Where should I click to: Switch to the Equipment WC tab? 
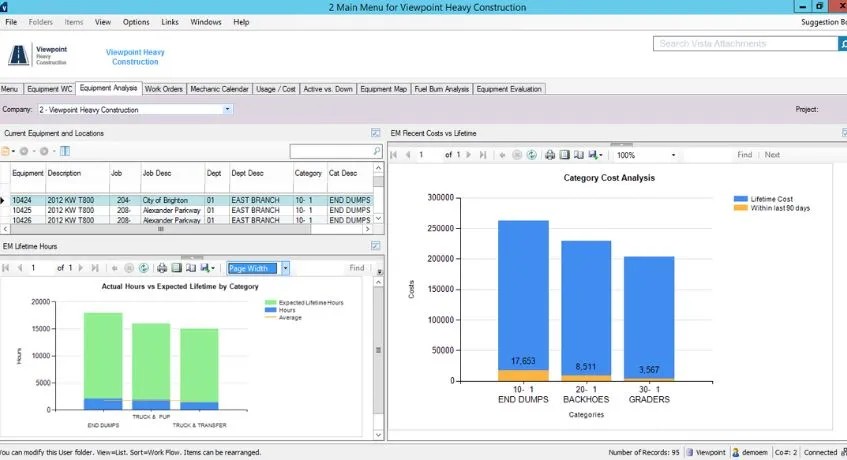[x=50, y=89]
